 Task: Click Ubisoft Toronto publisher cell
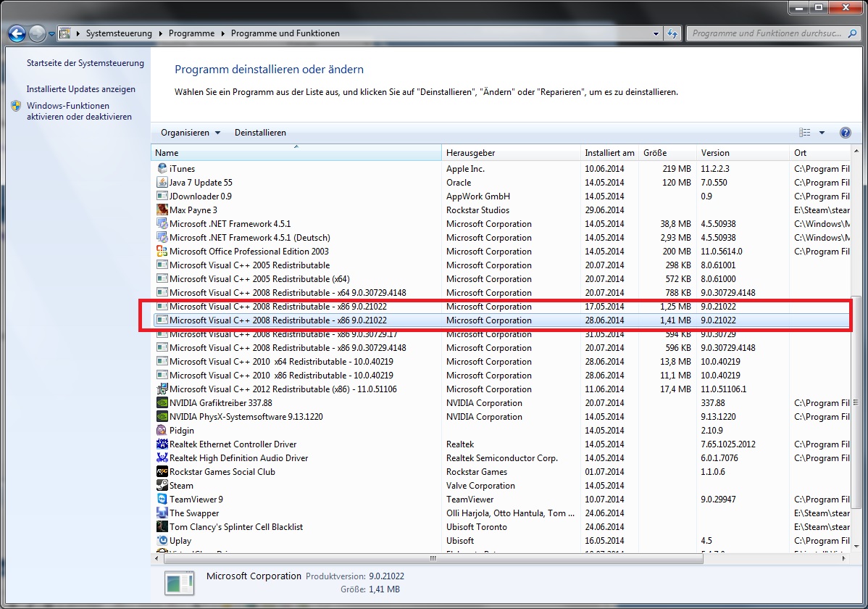click(x=477, y=527)
